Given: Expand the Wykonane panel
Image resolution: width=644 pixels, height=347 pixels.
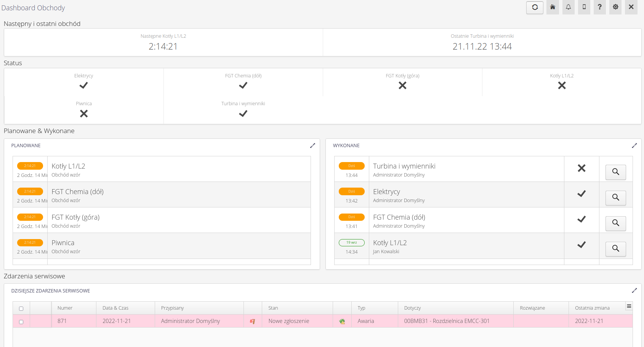Looking at the screenshot, I should pos(634,146).
